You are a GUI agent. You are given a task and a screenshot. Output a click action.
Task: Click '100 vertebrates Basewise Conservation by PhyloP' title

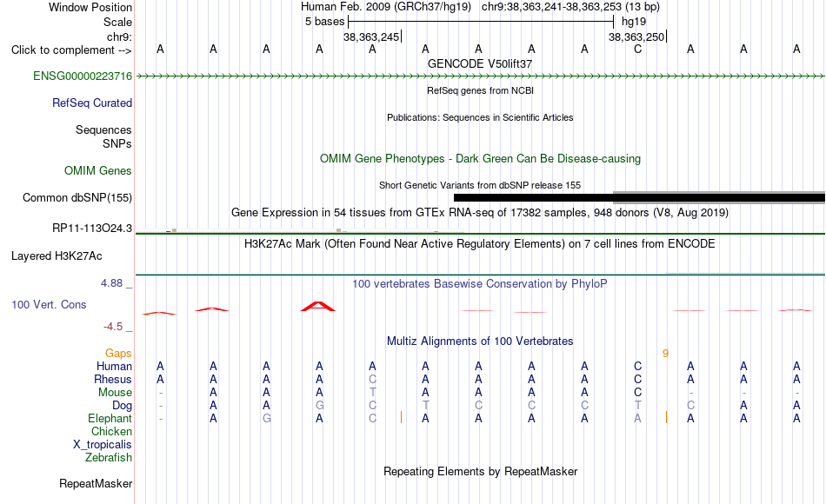480,284
